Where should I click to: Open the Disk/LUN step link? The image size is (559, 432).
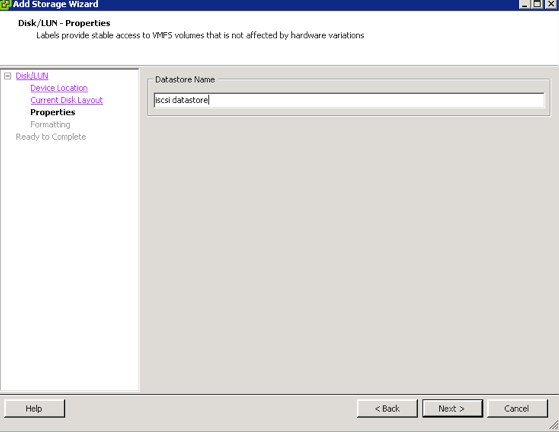click(x=32, y=76)
